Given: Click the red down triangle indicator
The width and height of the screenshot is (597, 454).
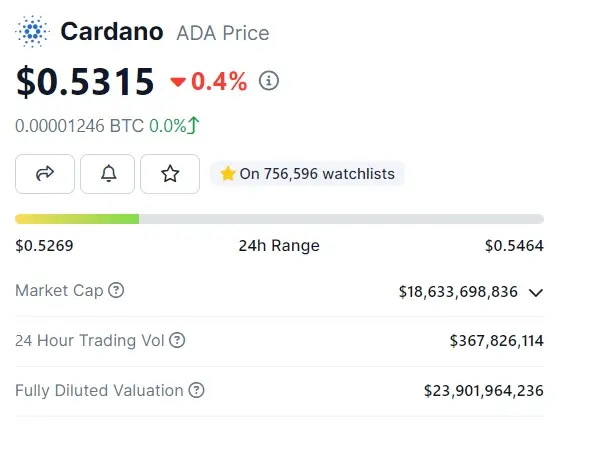Looking at the screenshot, I should coord(178,82).
